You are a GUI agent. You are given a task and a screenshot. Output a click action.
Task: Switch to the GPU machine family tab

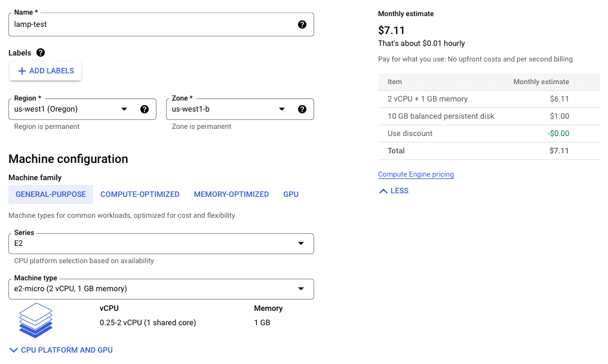click(291, 195)
